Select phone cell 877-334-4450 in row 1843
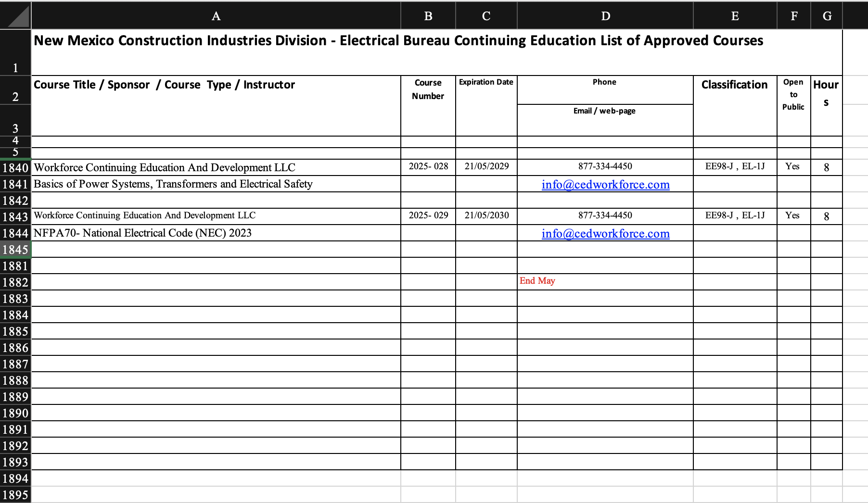 click(x=605, y=216)
